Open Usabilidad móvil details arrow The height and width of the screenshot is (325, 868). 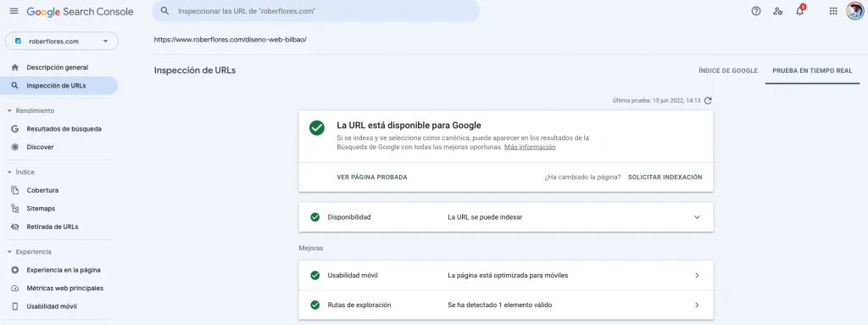[697, 275]
